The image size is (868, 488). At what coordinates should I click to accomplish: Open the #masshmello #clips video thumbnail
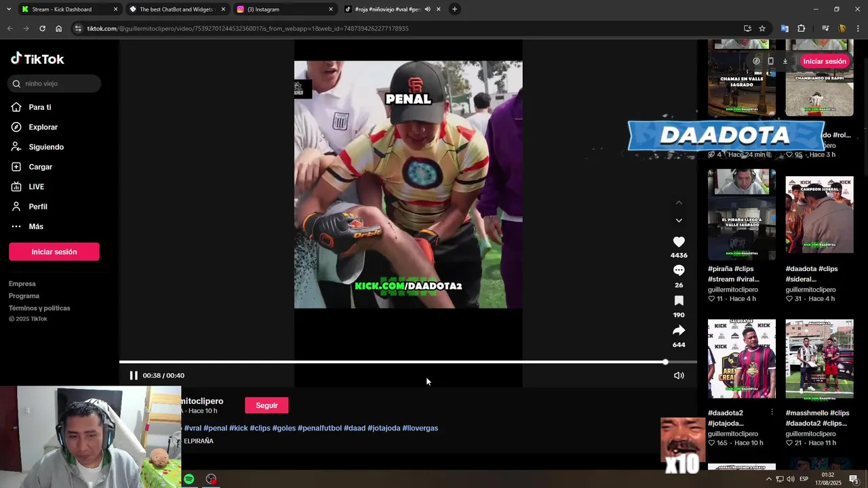tap(819, 359)
